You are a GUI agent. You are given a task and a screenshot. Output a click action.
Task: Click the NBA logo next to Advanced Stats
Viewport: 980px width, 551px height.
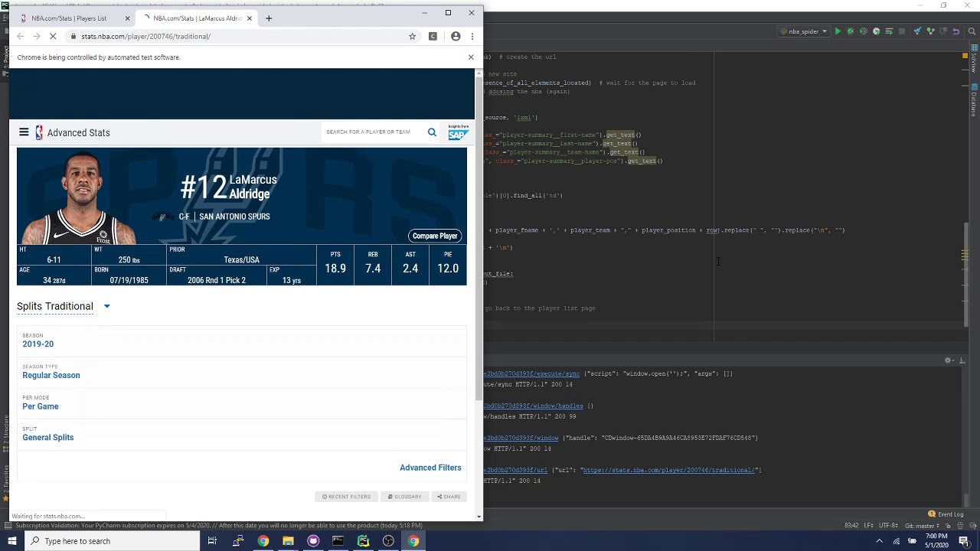(38, 132)
